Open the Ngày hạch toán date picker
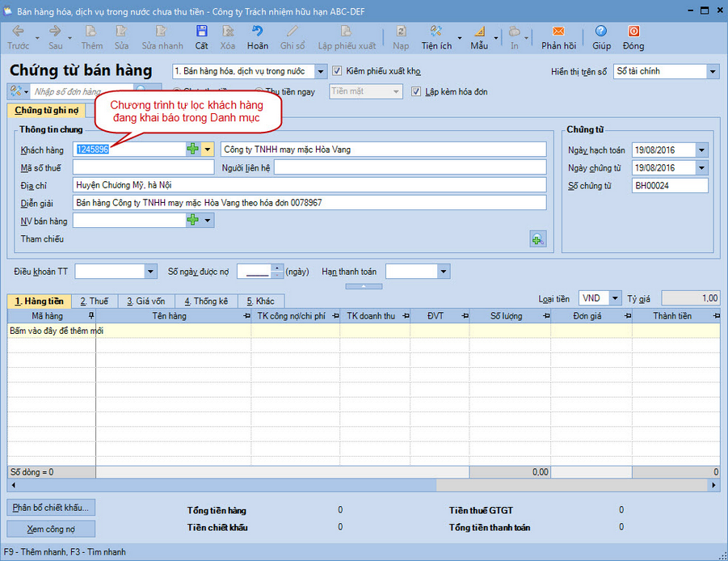The width and height of the screenshot is (728, 561). (702, 150)
